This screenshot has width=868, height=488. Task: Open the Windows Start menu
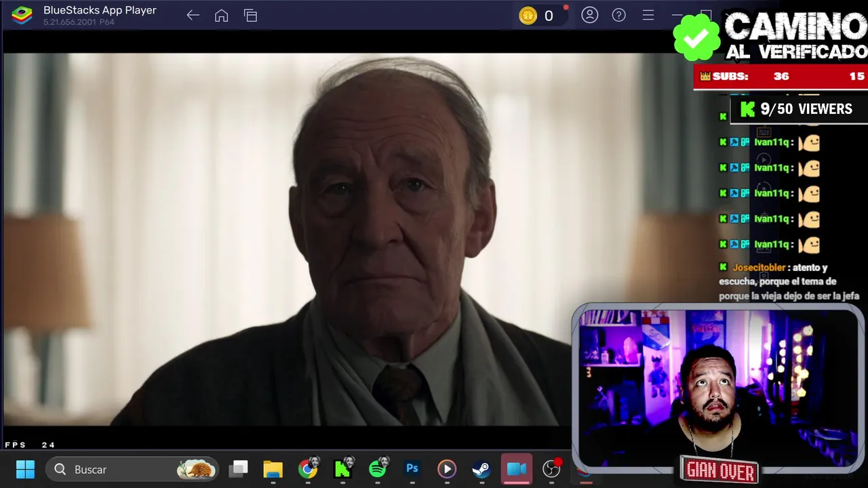25,469
